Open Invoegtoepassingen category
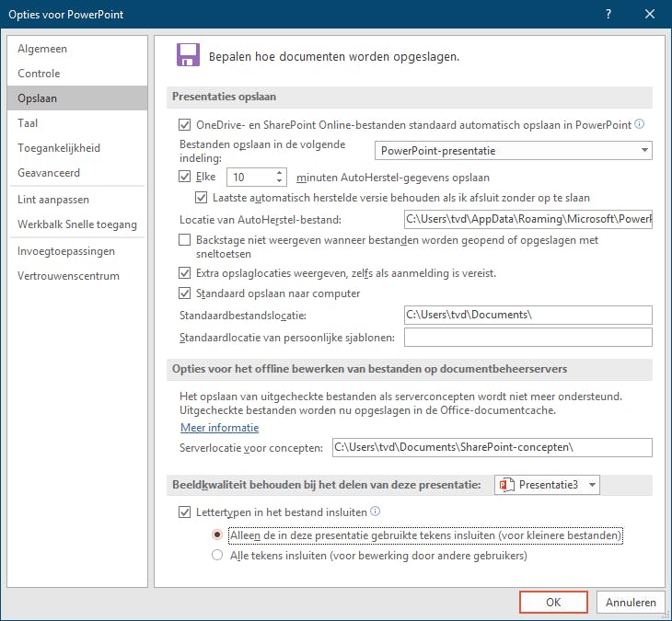The image size is (672, 621). pos(77,251)
